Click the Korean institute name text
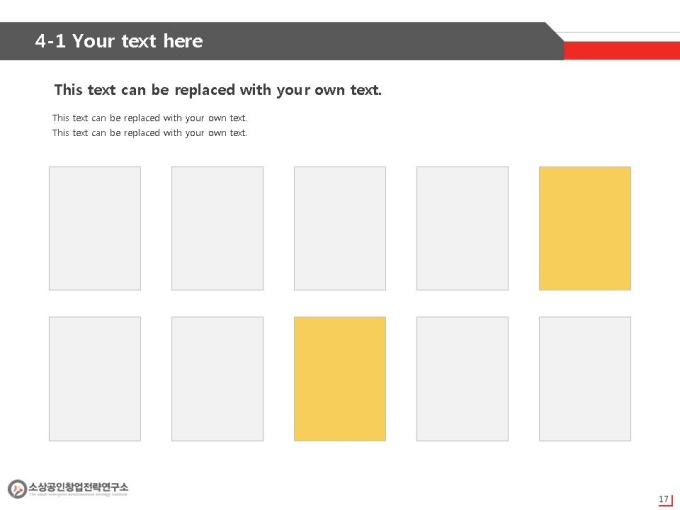The image size is (680, 510). pos(78,486)
